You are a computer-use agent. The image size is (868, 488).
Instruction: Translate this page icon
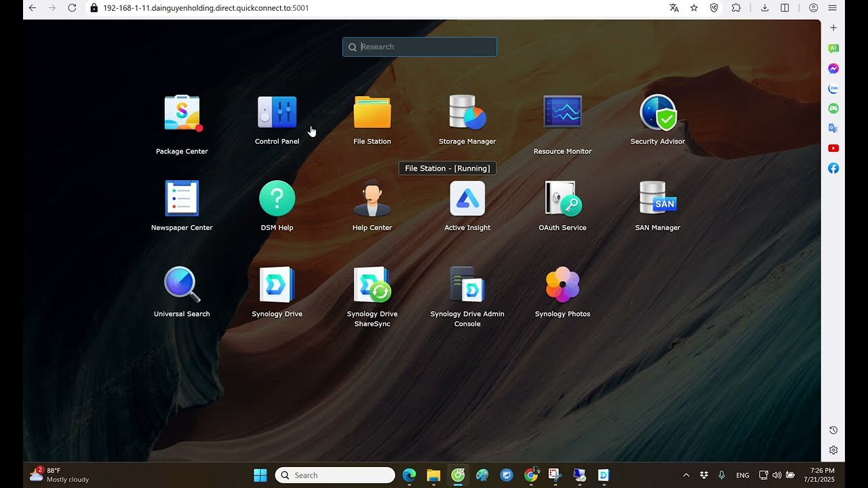coord(674,8)
